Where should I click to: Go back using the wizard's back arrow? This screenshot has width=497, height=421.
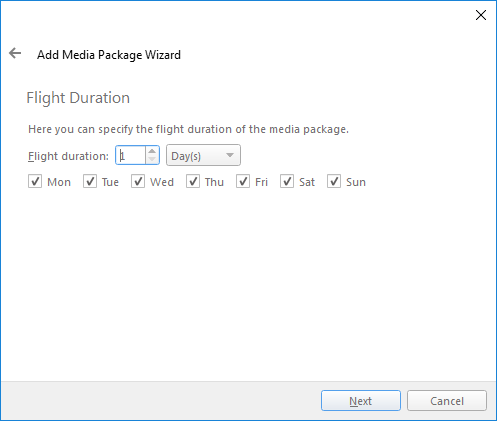[15, 53]
